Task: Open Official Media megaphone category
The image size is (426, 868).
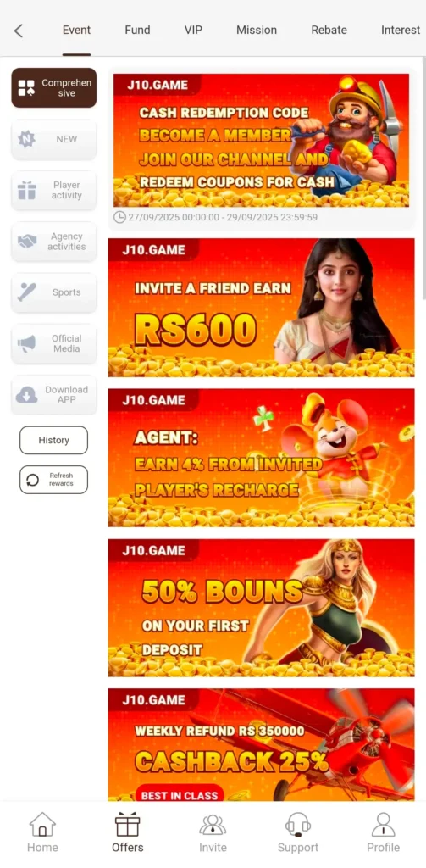Action: click(53, 344)
